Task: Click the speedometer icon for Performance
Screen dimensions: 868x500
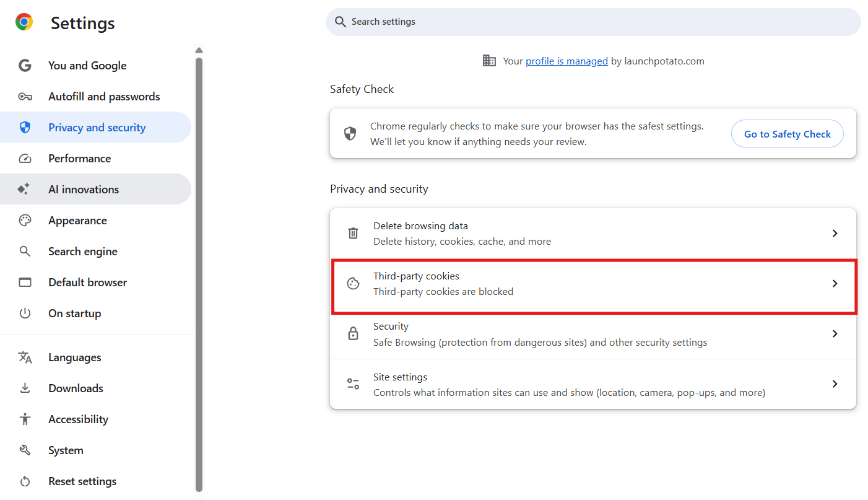Action: [x=25, y=159]
